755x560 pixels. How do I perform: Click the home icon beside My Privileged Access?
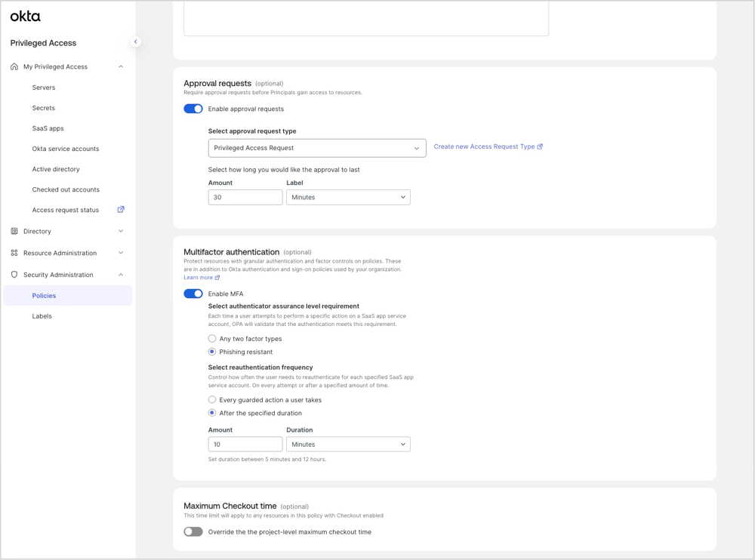[13, 66]
